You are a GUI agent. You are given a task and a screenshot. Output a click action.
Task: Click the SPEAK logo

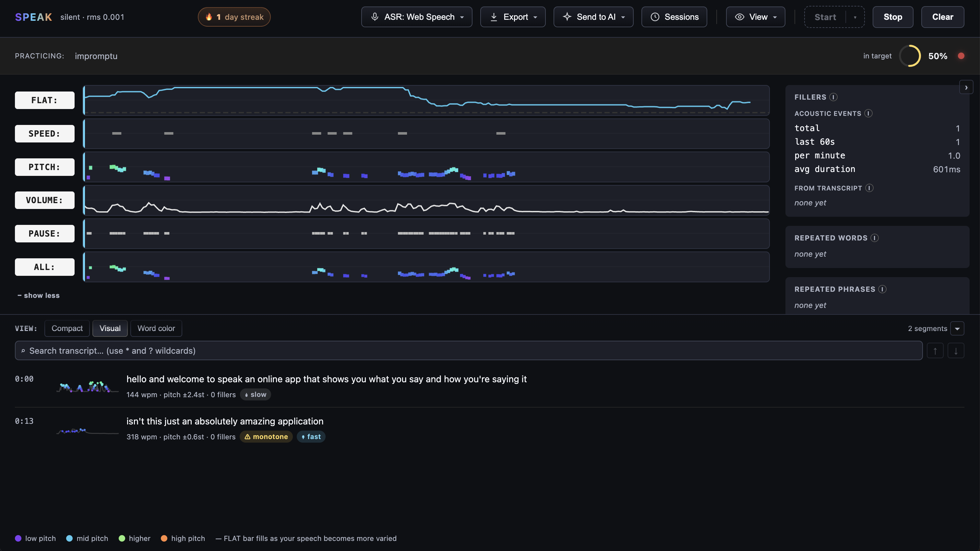pos(33,17)
